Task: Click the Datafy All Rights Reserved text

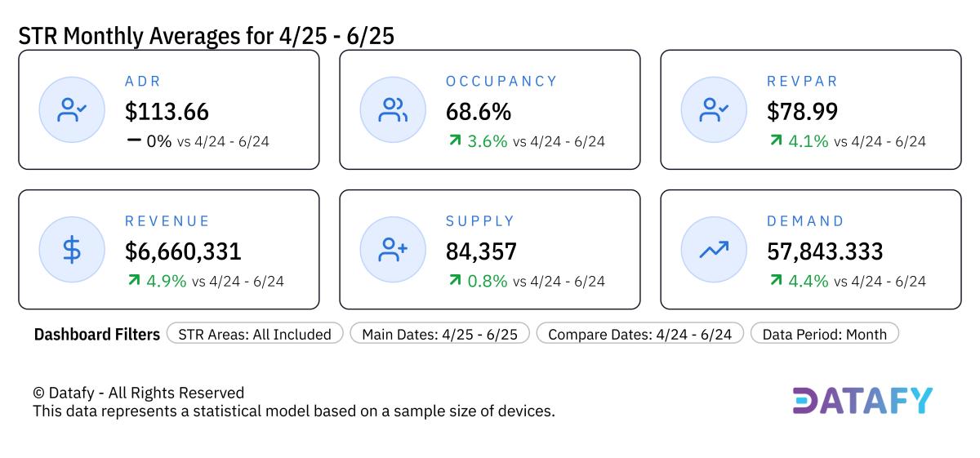Action: pyautogui.click(x=138, y=393)
